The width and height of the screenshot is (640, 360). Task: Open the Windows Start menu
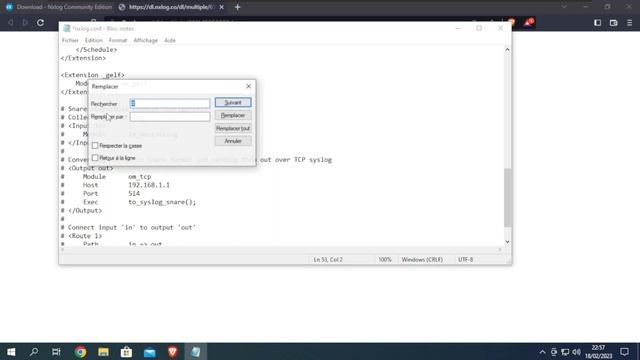tap(11, 351)
